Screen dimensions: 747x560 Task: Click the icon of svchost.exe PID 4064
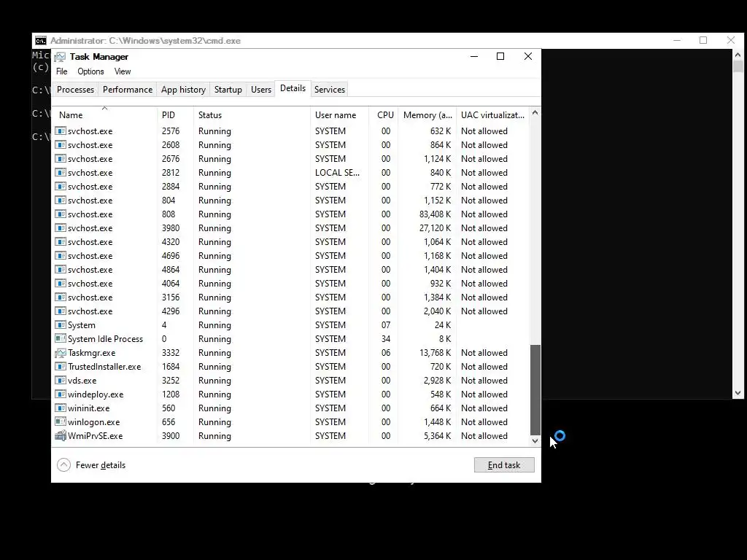[x=60, y=283]
